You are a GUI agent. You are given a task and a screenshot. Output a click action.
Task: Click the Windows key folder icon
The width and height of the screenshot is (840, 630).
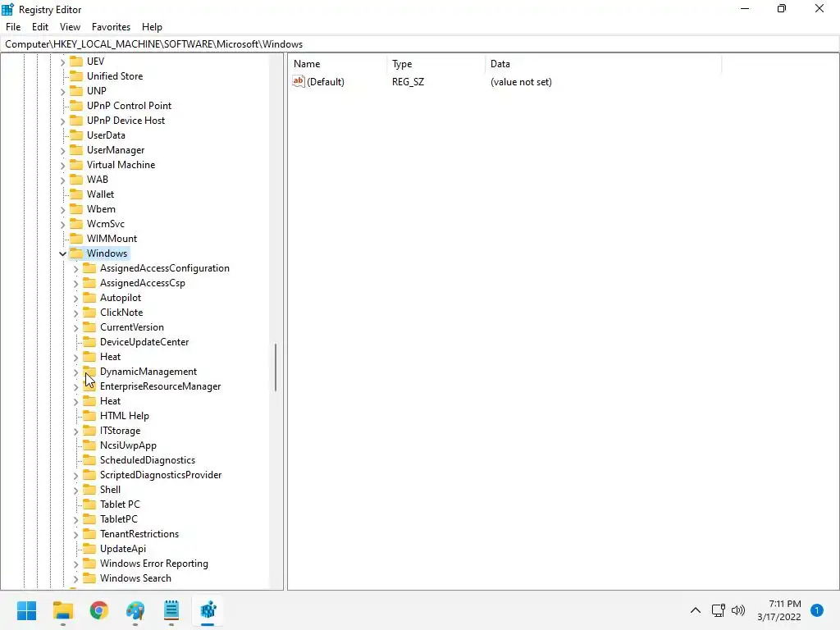(x=76, y=253)
